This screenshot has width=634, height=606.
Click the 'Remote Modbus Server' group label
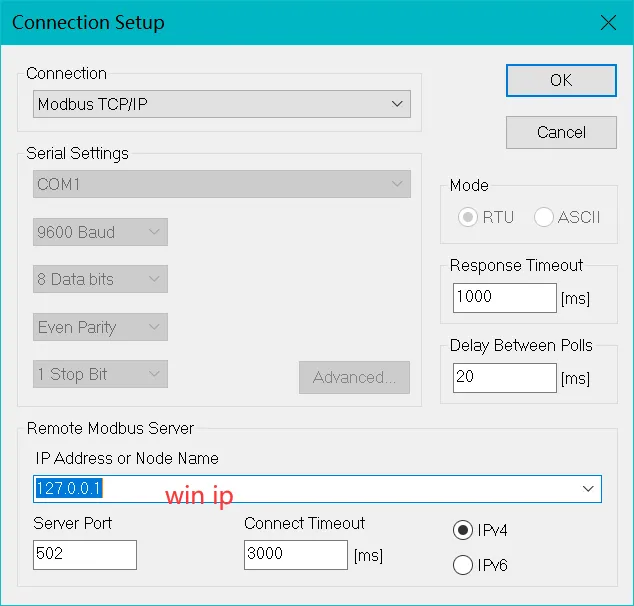coord(110,429)
